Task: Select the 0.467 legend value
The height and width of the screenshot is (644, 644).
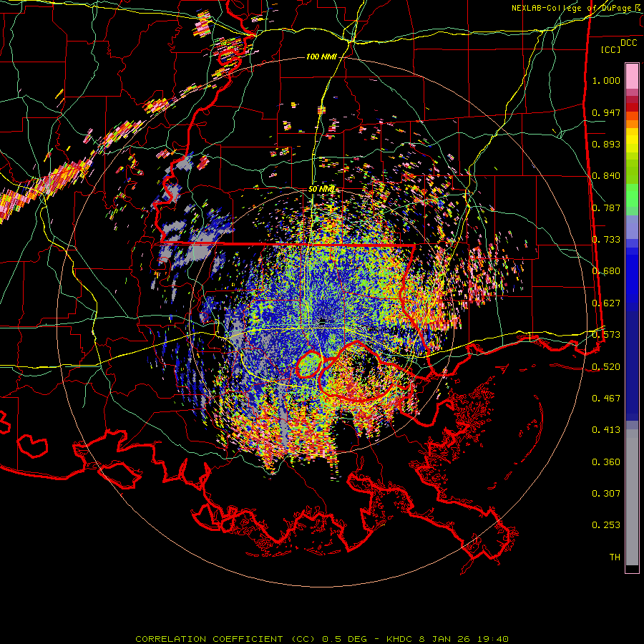Action: (x=606, y=399)
